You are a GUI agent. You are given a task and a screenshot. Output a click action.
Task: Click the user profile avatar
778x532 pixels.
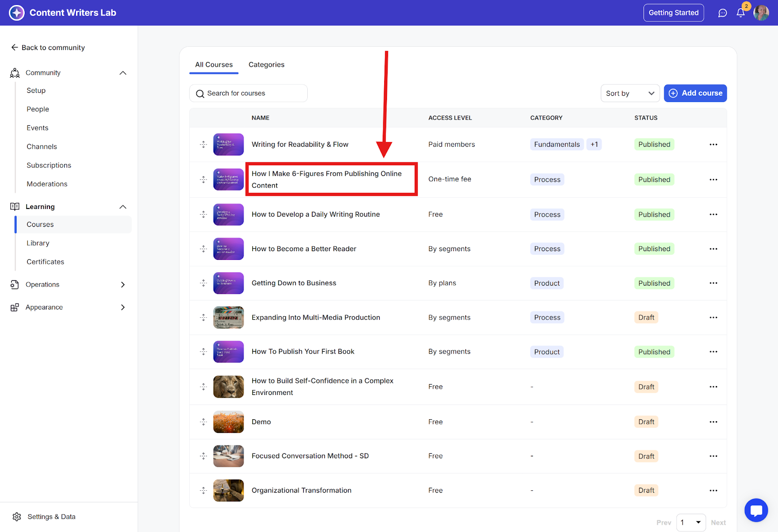click(x=761, y=13)
